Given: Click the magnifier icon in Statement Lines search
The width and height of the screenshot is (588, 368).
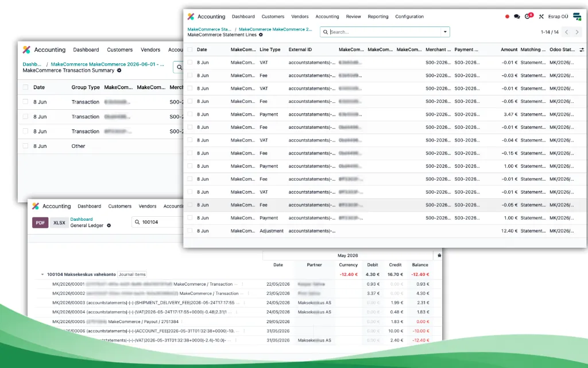Looking at the screenshot, I should 326,32.
